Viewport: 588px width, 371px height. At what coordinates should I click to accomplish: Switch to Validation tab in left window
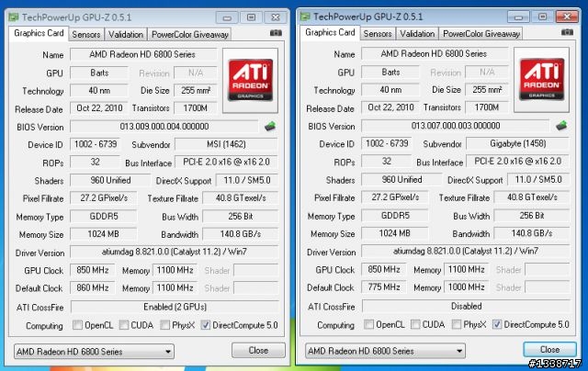(x=126, y=35)
